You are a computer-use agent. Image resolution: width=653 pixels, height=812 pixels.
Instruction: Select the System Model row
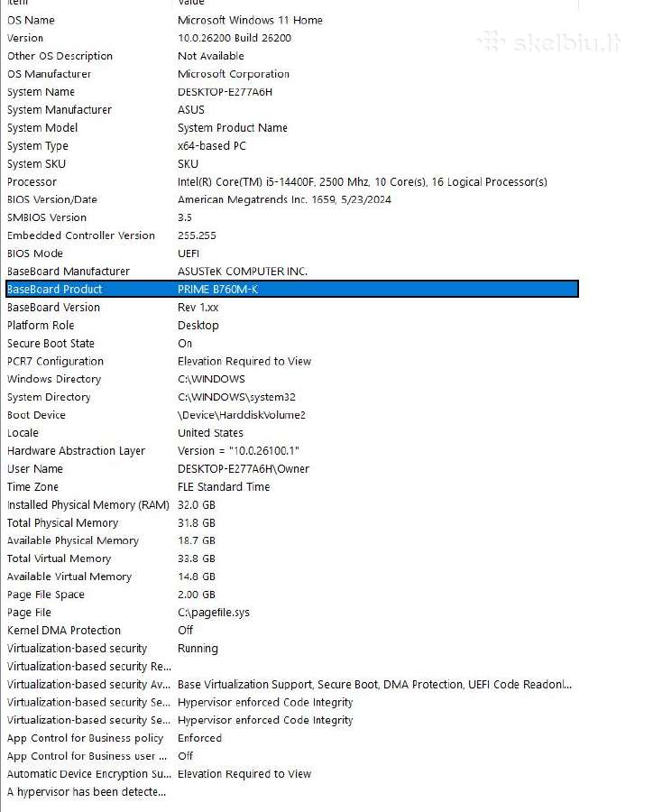292,128
